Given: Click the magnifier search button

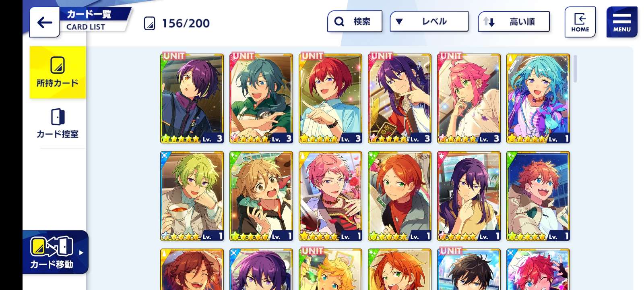Looking at the screenshot, I should pos(355,21).
